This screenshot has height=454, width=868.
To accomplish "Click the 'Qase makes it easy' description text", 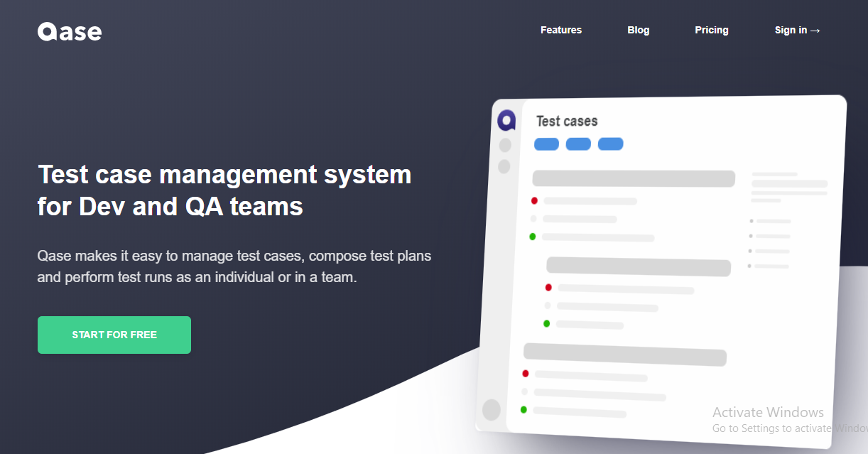I will tap(234, 266).
